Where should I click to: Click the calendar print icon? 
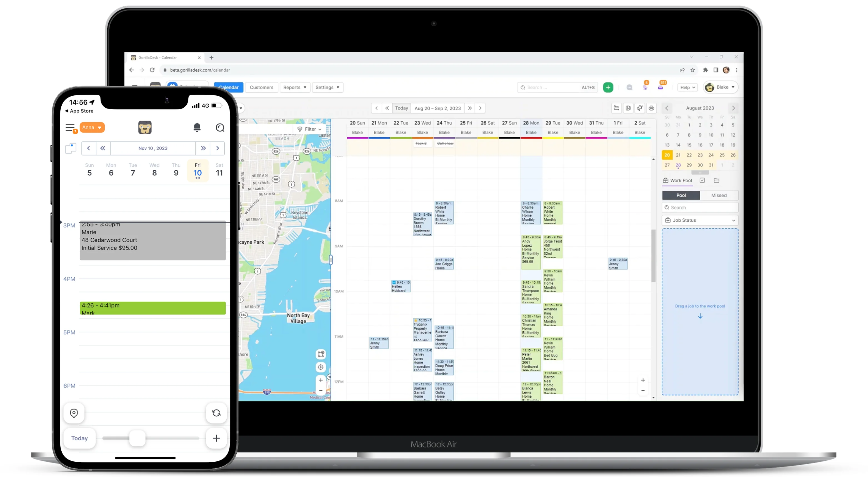coord(651,108)
